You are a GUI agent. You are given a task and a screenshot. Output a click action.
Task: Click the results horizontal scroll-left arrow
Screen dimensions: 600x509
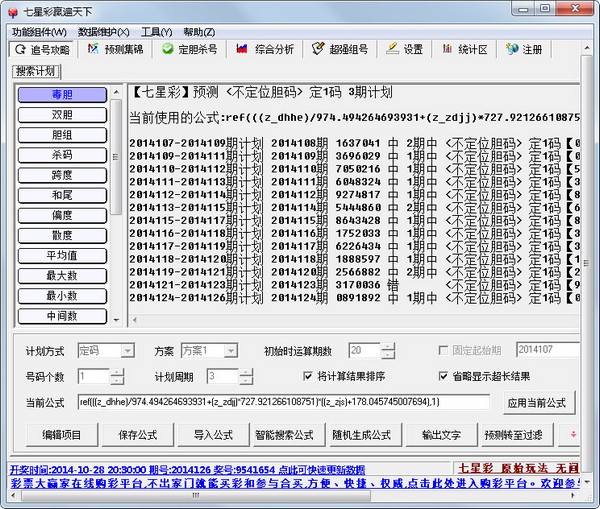pos(135,320)
